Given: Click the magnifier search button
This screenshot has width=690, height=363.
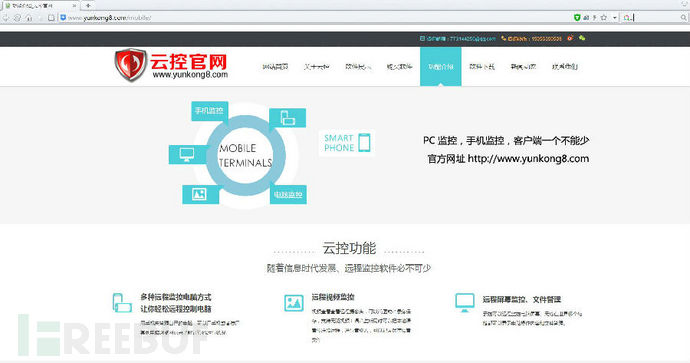Looking at the screenshot, I should click(x=683, y=18).
